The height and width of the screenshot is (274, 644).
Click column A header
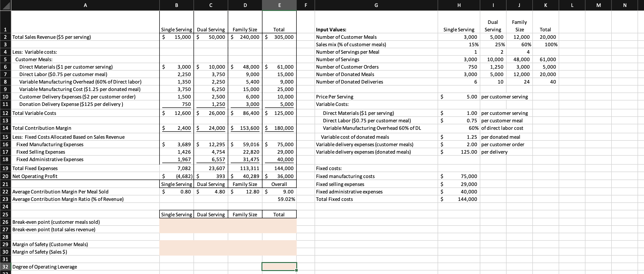(85, 5)
